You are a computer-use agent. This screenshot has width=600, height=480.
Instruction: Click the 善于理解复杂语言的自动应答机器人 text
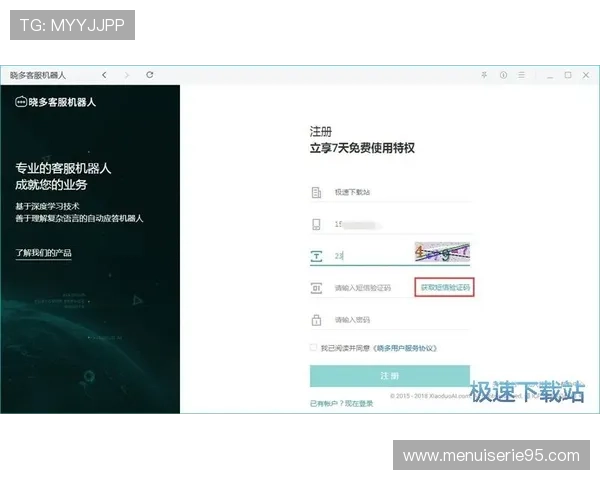[79, 218]
